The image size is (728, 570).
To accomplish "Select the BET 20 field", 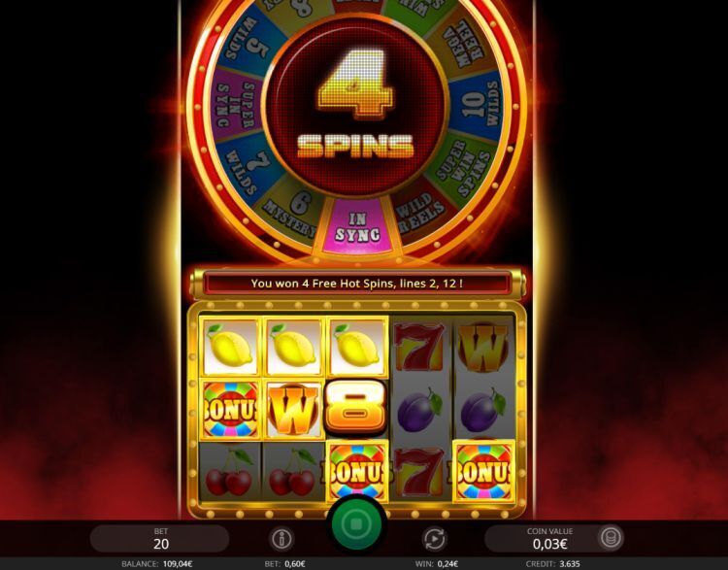I will pyautogui.click(x=159, y=539).
